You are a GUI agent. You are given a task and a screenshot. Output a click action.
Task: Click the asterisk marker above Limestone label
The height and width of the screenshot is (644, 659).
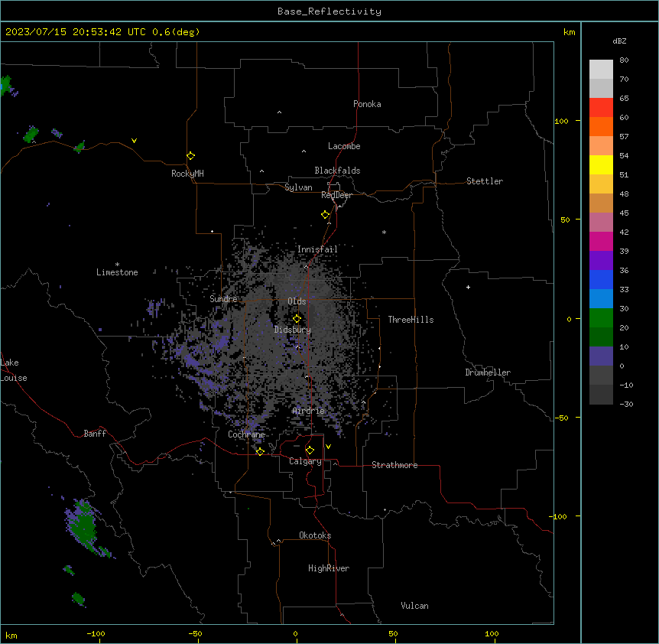[x=117, y=265]
